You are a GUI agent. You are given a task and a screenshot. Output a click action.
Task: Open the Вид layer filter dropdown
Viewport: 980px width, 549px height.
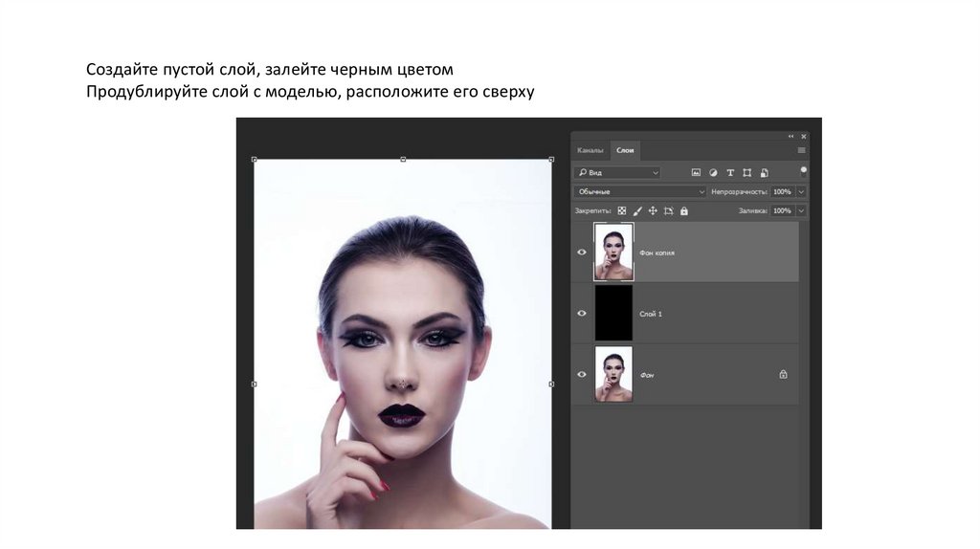(x=617, y=173)
